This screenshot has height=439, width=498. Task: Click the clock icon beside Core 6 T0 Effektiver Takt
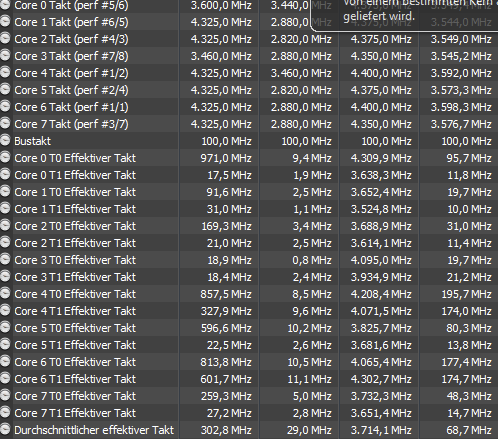(x=5, y=362)
